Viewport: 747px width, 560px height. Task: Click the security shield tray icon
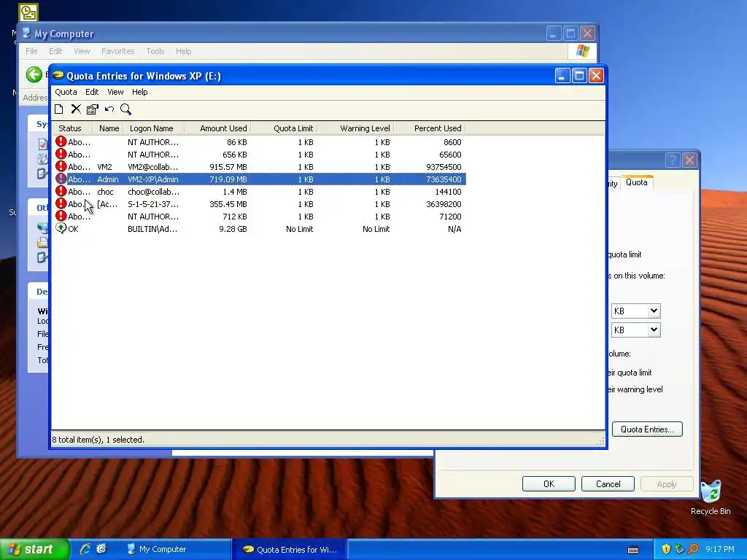pos(666,549)
